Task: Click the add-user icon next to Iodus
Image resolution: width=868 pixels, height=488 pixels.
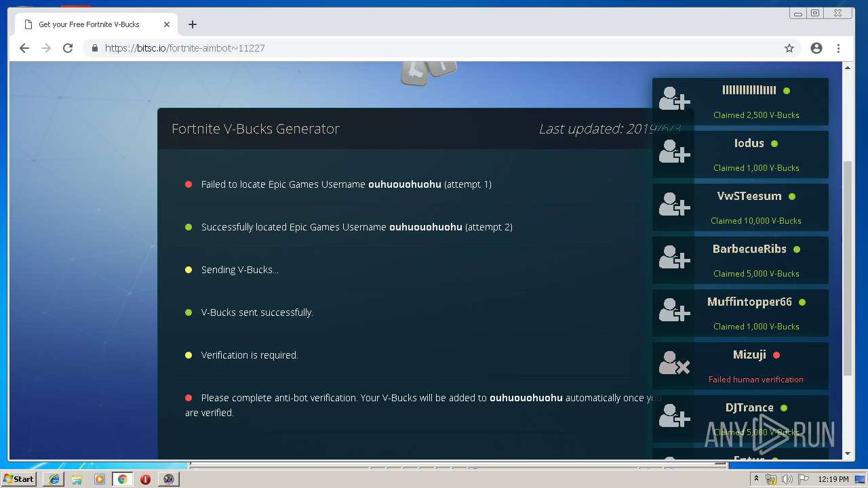Action: point(674,152)
